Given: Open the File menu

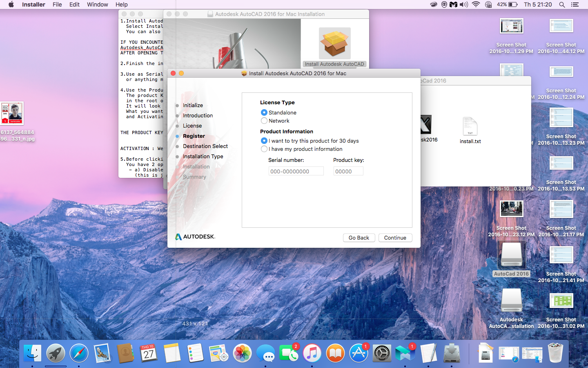Looking at the screenshot, I should (x=57, y=4).
